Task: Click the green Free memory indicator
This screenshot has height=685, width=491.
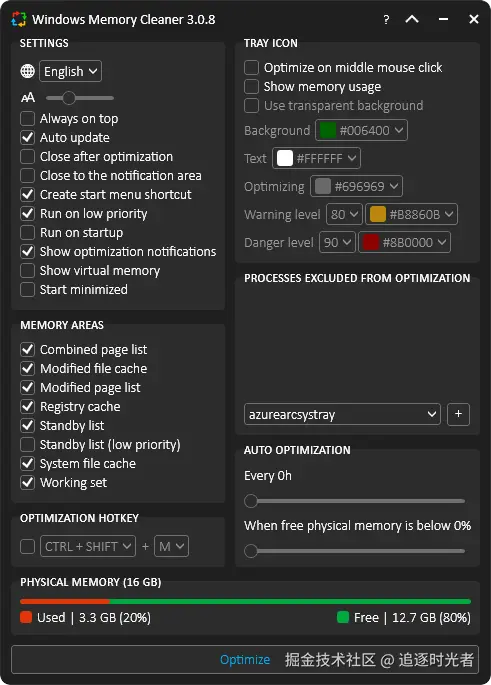Action: coord(343,617)
